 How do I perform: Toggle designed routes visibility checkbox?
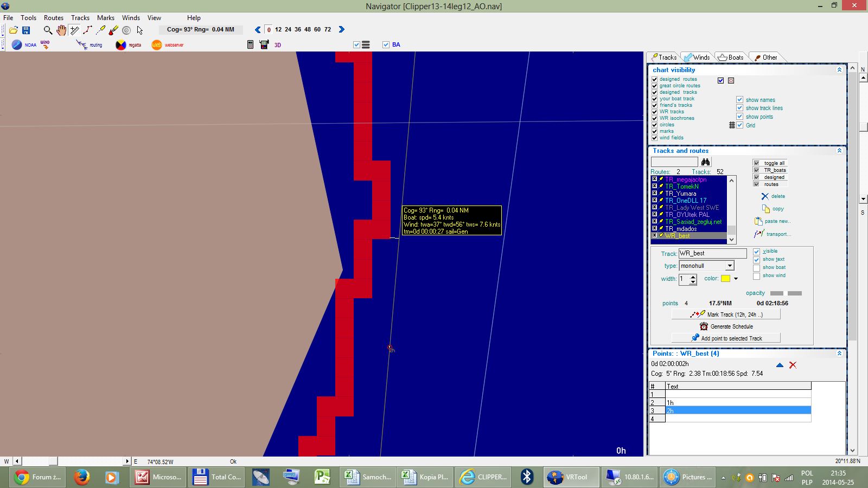pyautogui.click(x=654, y=79)
